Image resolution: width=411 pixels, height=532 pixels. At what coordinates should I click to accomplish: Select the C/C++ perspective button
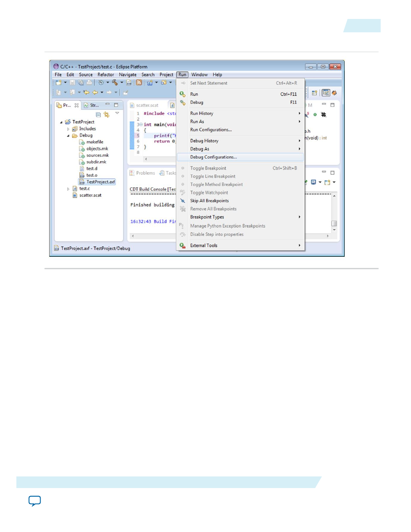tap(326, 93)
